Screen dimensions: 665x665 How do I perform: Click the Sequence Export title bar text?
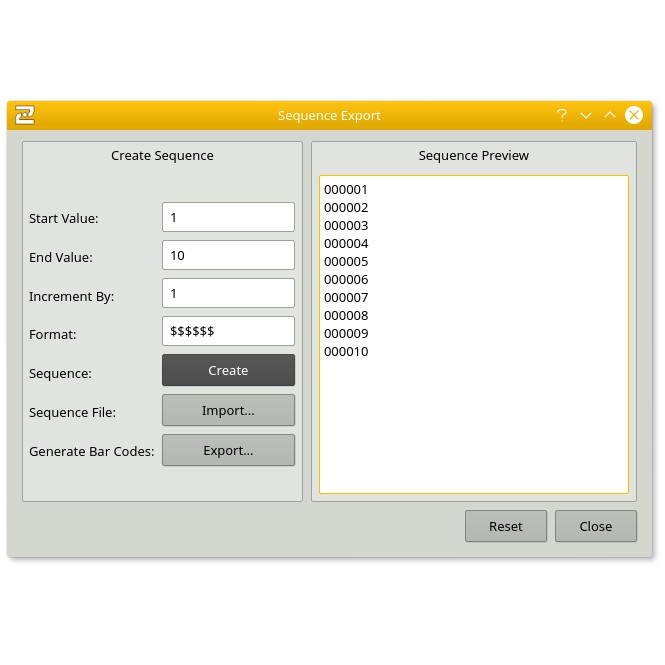coord(329,115)
